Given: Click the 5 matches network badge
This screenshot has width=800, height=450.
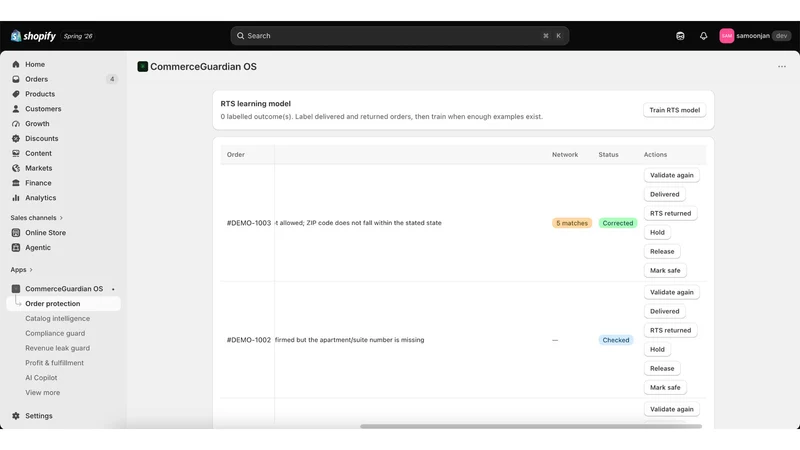Looking at the screenshot, I should pyautogui.click(x=571, y=223).
